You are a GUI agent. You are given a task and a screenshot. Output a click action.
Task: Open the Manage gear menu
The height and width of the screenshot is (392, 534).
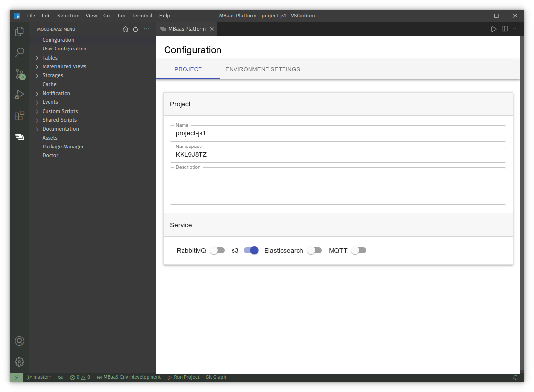point(19,362)
